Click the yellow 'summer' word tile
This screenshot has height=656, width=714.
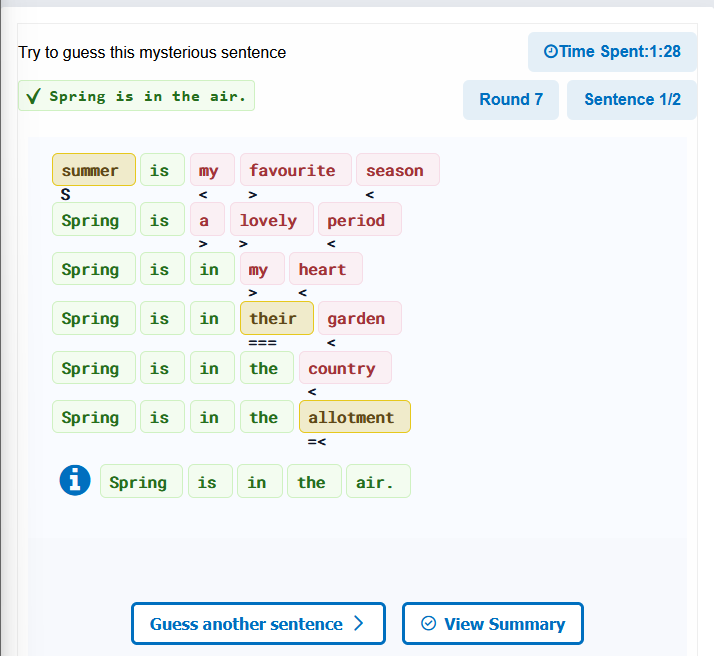coord(94,170)
